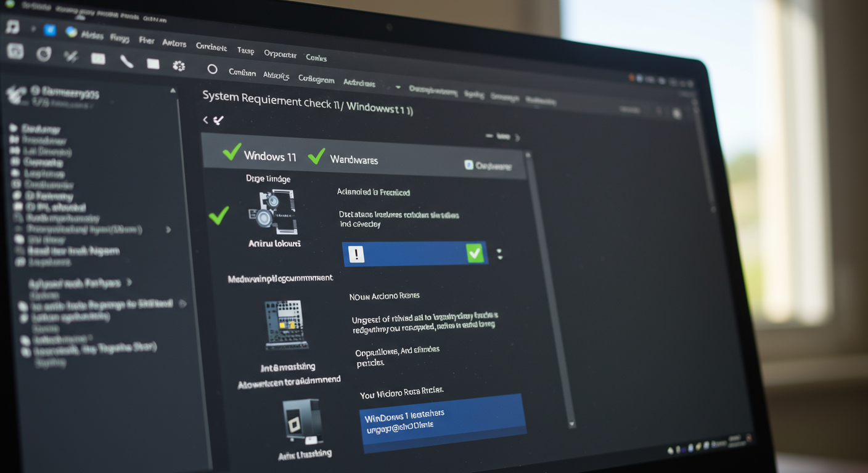The image size is (868, 473).
Task: Switch to the Windows 11 tab
Action: (x=270, y=156)
